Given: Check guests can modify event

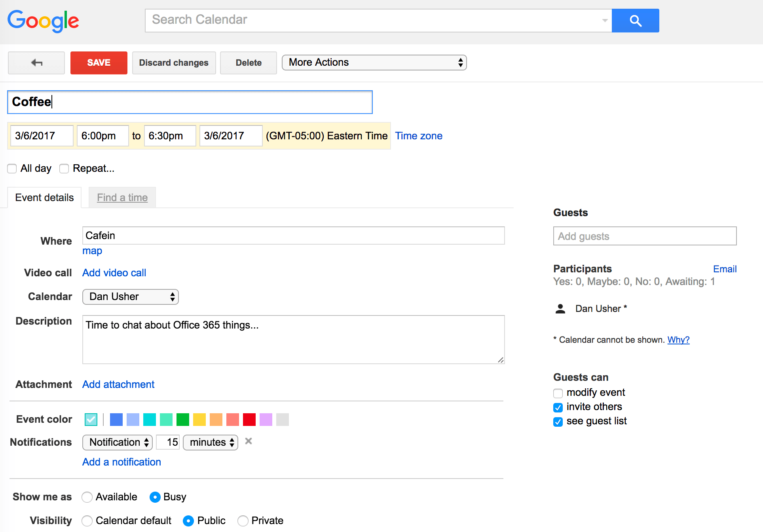Looking at the screenshot, I should pos(558,393).
